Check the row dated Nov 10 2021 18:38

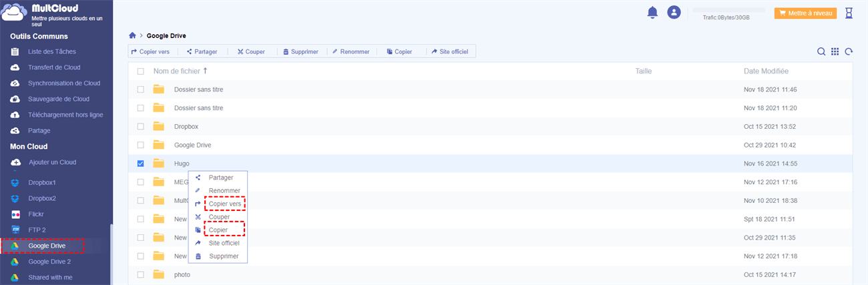(x=140, y=200)
